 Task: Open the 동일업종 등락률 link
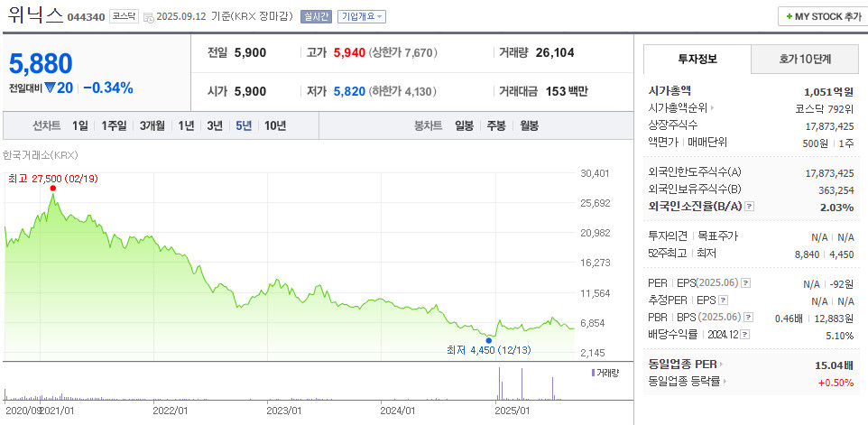coord(684,382)
